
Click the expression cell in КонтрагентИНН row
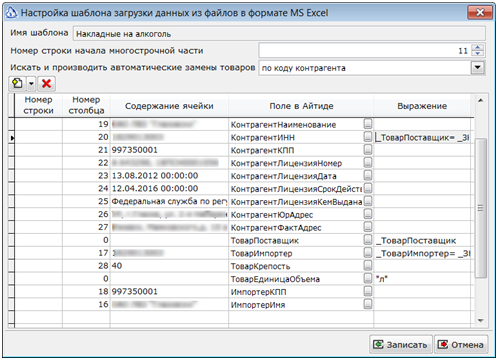coord(422,137)
